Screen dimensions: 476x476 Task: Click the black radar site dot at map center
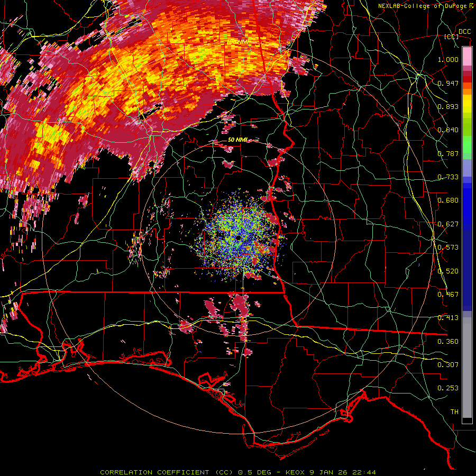pos(239,237)
